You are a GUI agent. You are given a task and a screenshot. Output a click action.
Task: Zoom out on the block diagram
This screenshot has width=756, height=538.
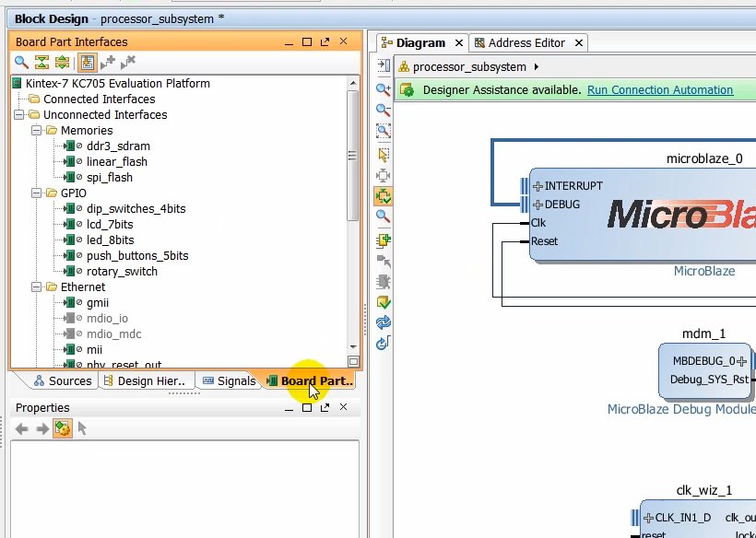(x=384, y=111)
